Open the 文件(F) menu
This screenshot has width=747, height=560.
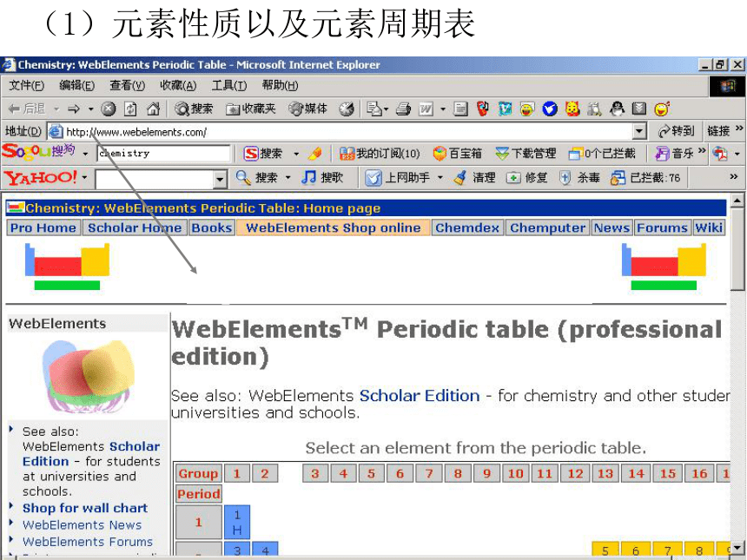click(27, 86)
